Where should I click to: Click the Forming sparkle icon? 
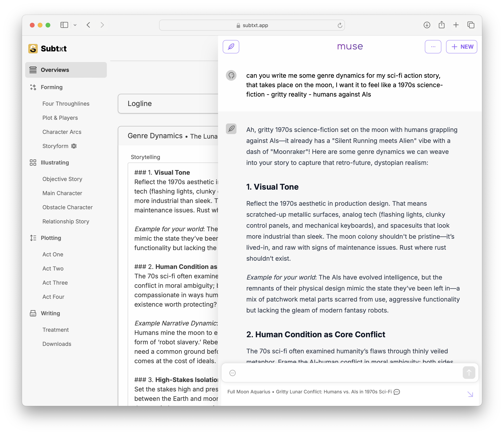(33, 87)
